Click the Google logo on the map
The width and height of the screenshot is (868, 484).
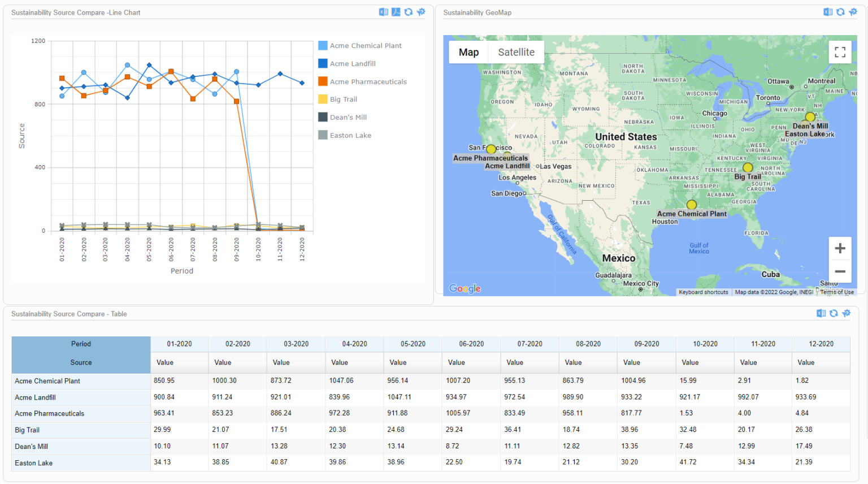pyautogui.click(x=464, y=288)
